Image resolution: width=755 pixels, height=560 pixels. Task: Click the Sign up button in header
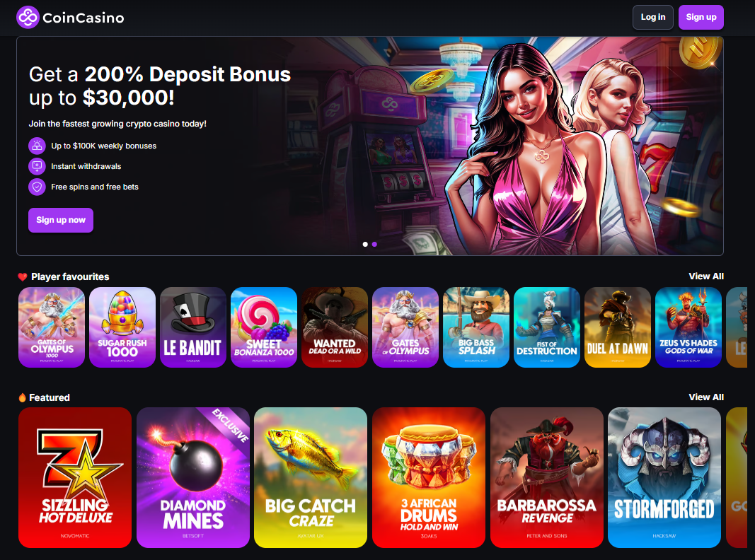click(701, 17)
